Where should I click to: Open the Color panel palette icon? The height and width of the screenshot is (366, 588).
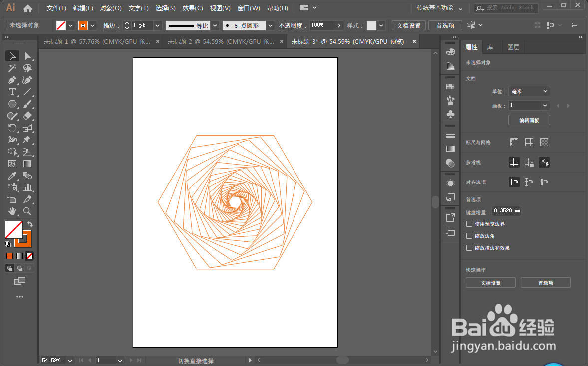pos(450,52)
